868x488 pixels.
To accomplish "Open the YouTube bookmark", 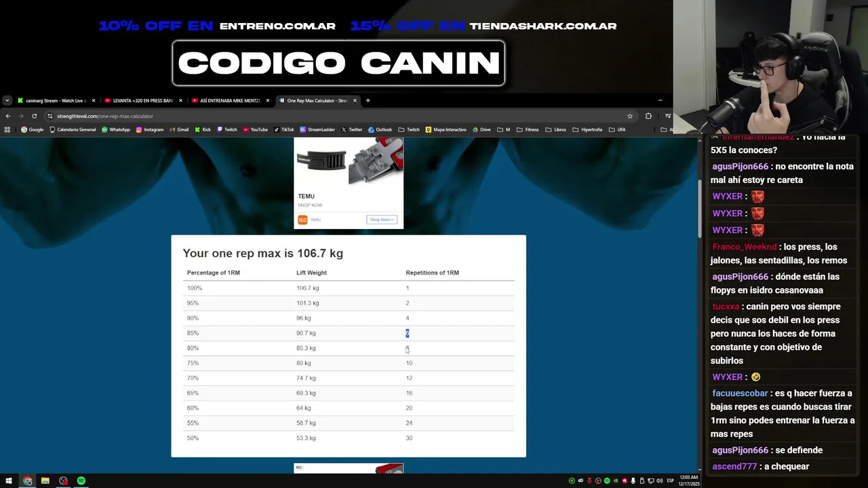I will pos(255,129).
